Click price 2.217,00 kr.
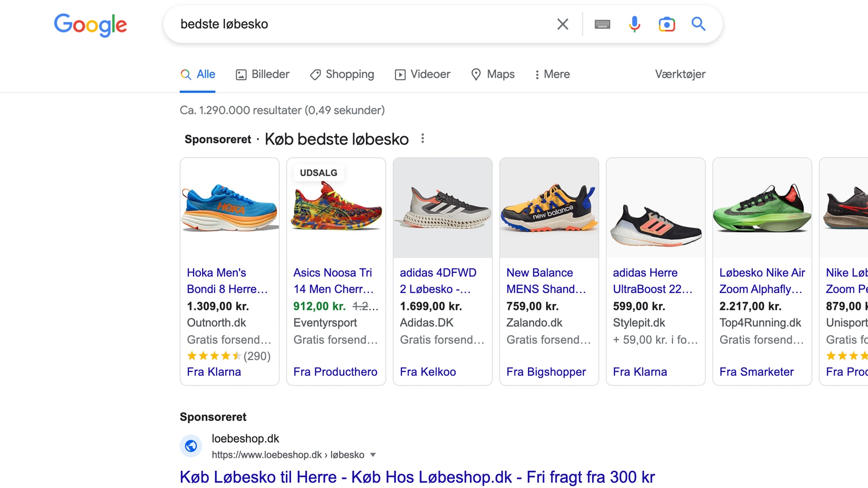868x488 pixels. pos(750,306)
